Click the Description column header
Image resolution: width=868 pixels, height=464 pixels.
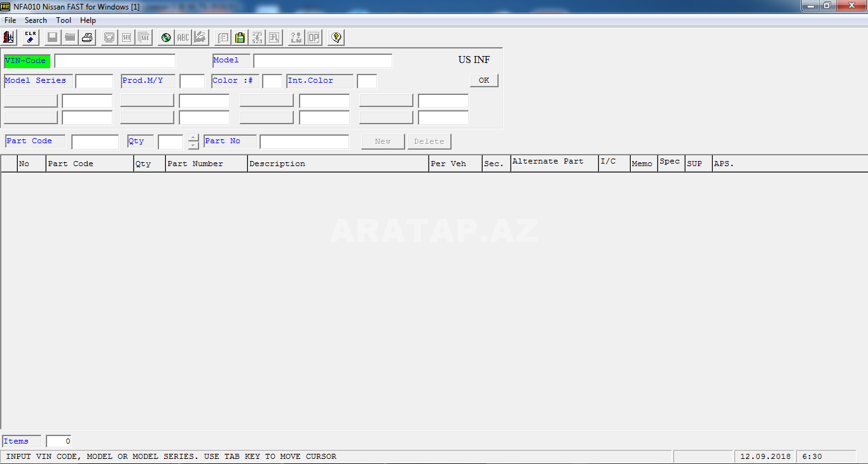click(x=338, y=164)
